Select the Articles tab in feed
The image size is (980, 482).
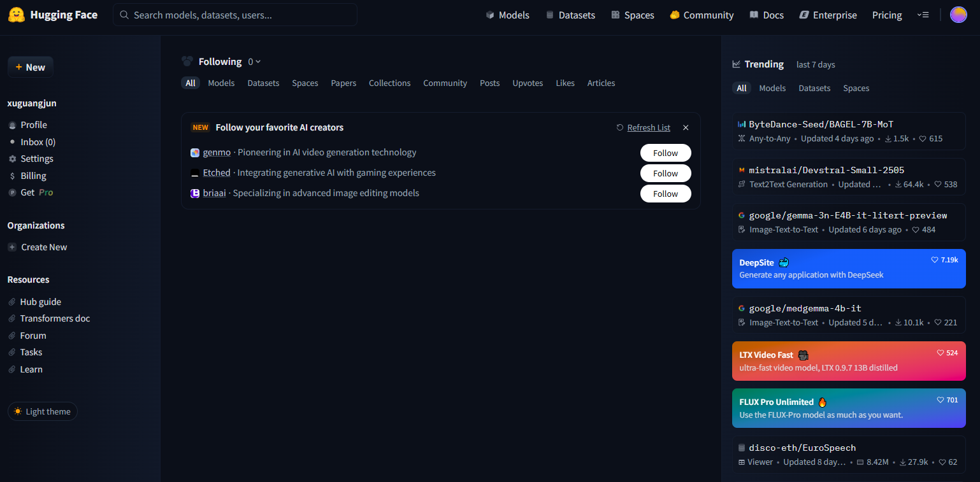tap(601, 83)
